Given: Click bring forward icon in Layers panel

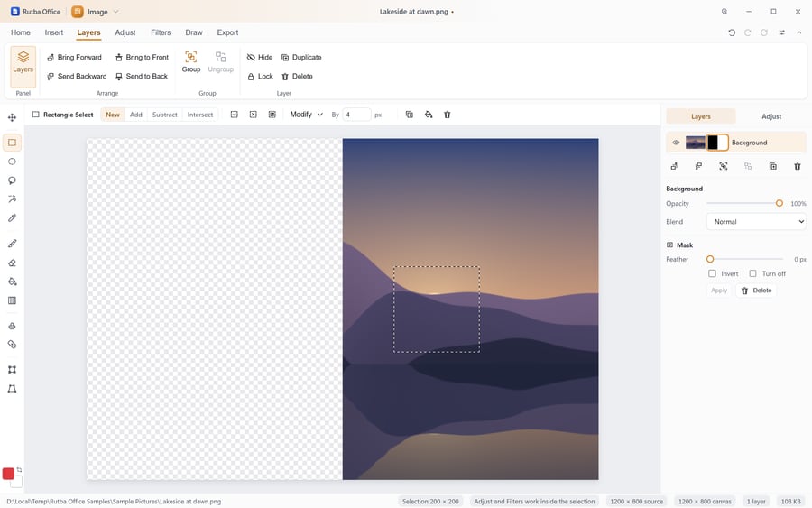Looking at the screenshot, I should 674,166.
